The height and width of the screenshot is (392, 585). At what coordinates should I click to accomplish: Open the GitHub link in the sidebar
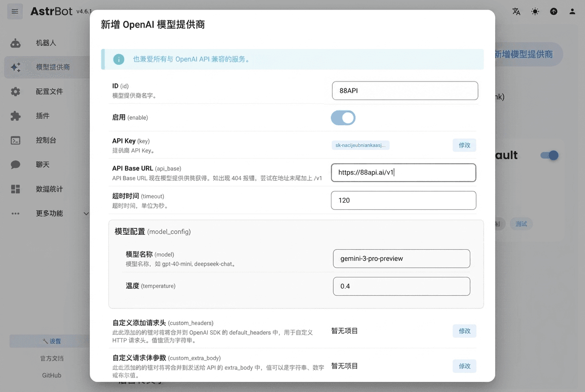click(52, 375)
